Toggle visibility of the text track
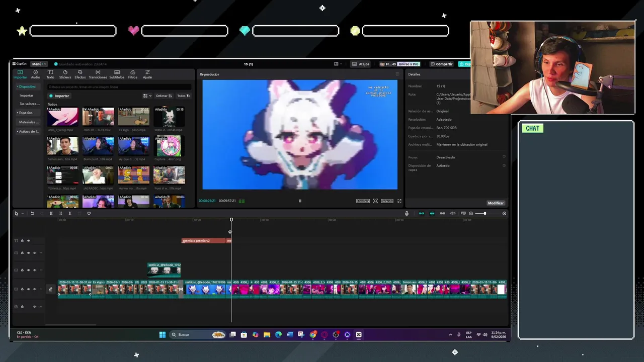This screenshot has width=644, height=362. tap(28, 241)
